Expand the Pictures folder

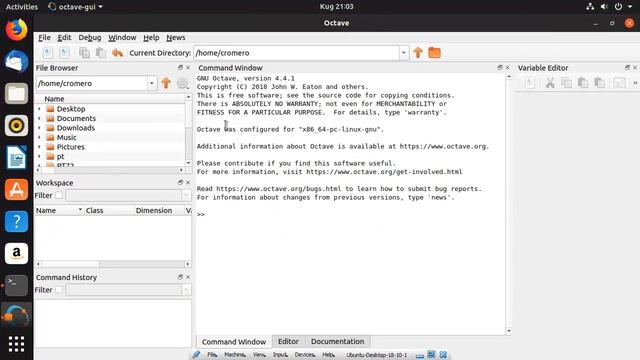click(x=39, y=147)
